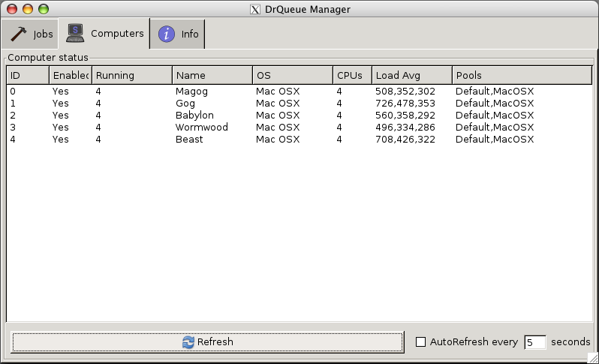Select the Beast computer row
Screen dimensions: 599x364
[x=299, y=140]
